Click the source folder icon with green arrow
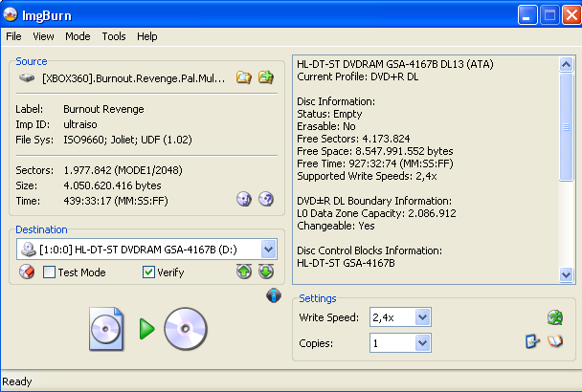This screenshot has height=392, width=582. coord(266,77)
